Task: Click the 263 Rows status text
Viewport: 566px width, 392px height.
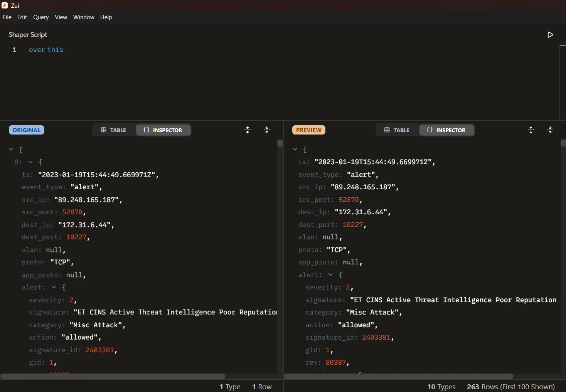Action: 511,387
